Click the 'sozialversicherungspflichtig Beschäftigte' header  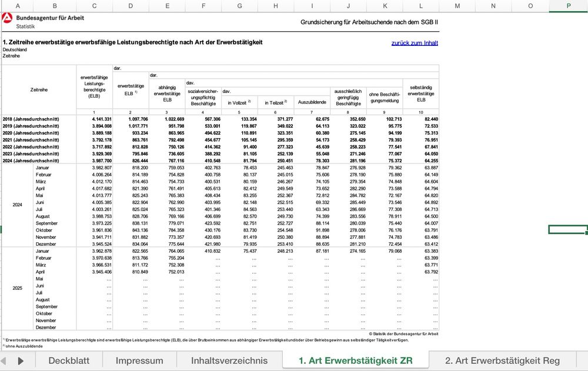click(x=203, y=97)
